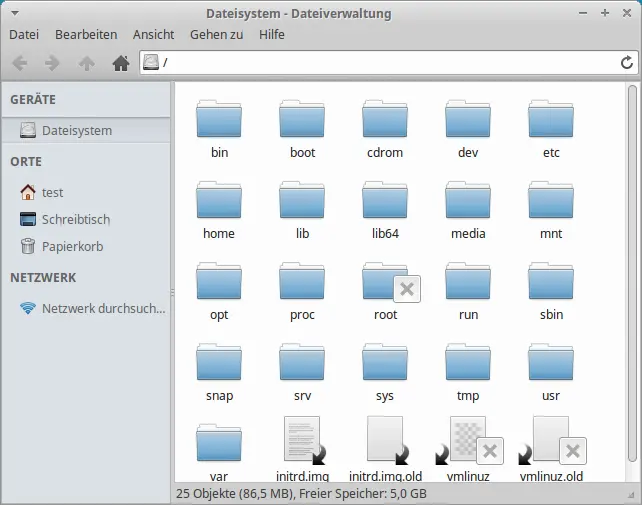The height and width of the screenshot is (505, 642).
Task: Select the initrd.img file icon
Action: tap(302, 441)
